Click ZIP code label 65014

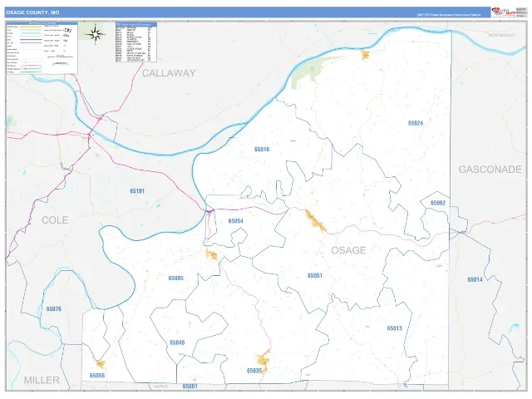coord(475,279)
